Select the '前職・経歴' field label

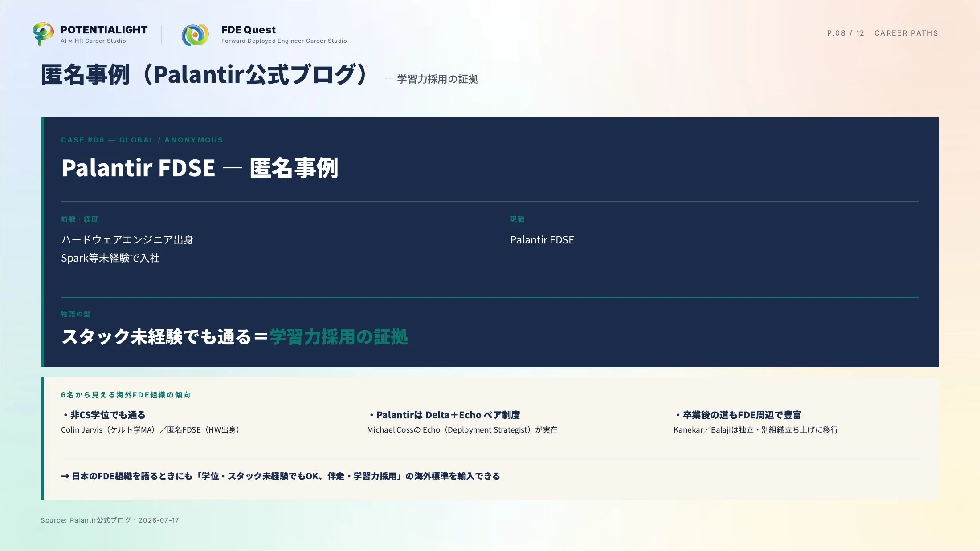tap(79, 219)
